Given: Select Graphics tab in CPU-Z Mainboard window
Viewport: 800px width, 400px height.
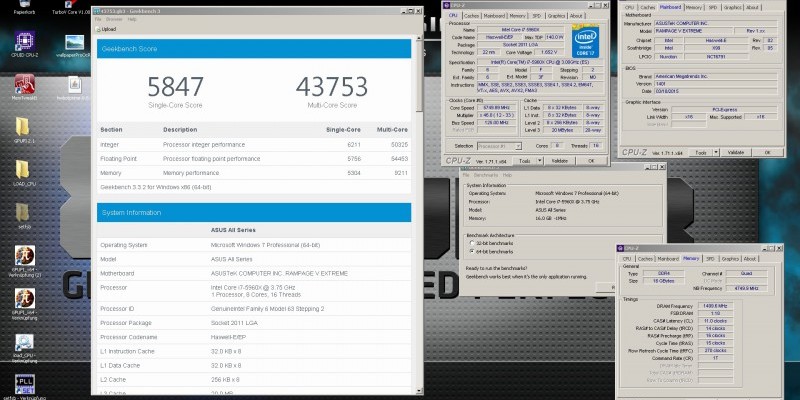Looking at the screenshot, I should [732, 7].
